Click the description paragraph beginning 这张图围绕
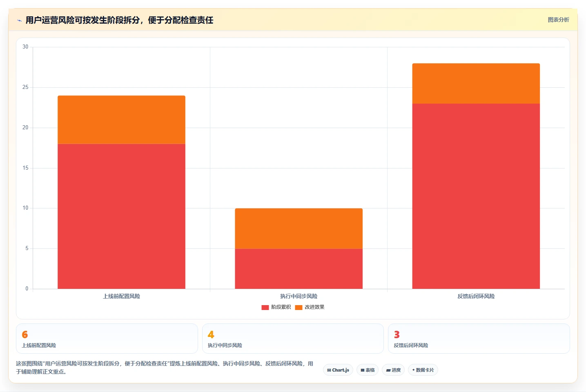Image resolution: width=586 pixels, height=392 pixels. coord(165,368)
